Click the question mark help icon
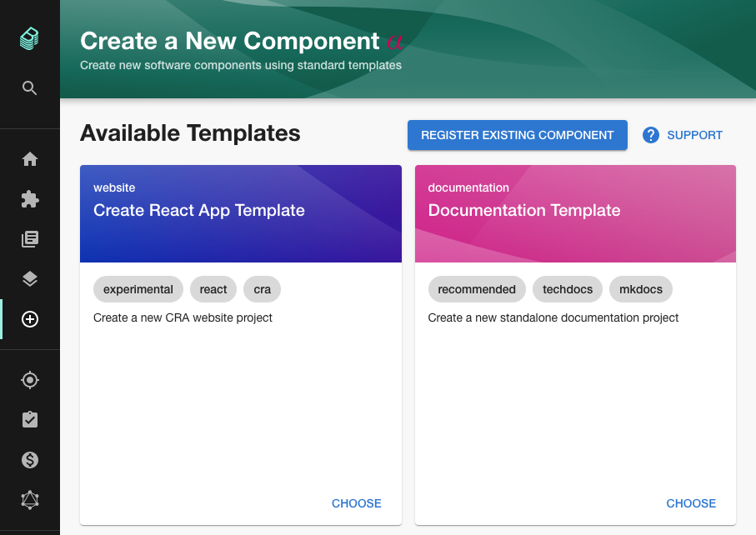 coord(650,134)
